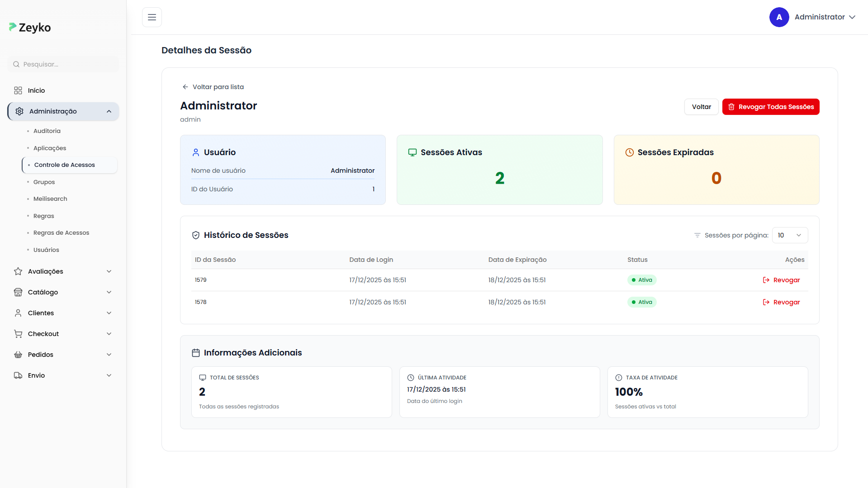Focus the Pesquisar search field

[68, 64]
